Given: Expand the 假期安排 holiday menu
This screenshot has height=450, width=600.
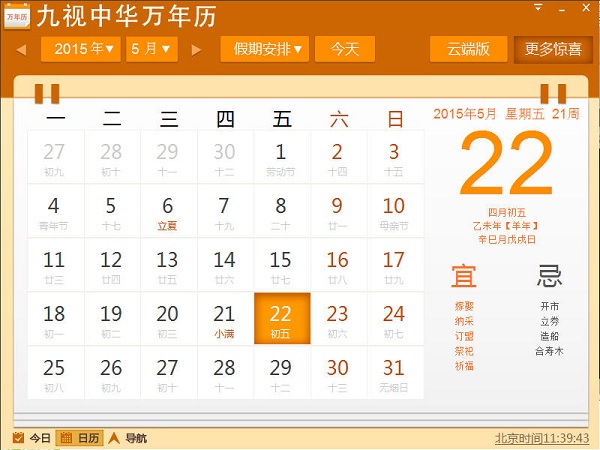Looking at the screenshot, I should [x=265, y=49].
